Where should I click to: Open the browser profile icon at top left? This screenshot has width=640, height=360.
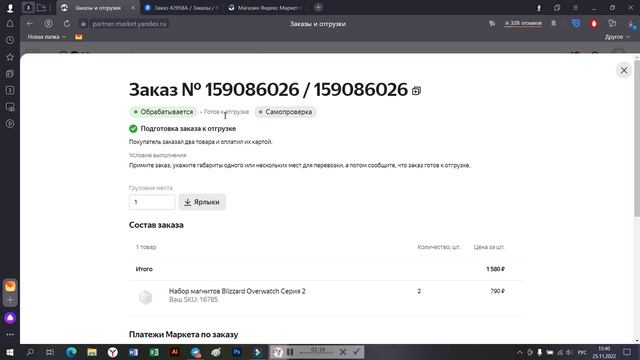[x=10, y=7]
